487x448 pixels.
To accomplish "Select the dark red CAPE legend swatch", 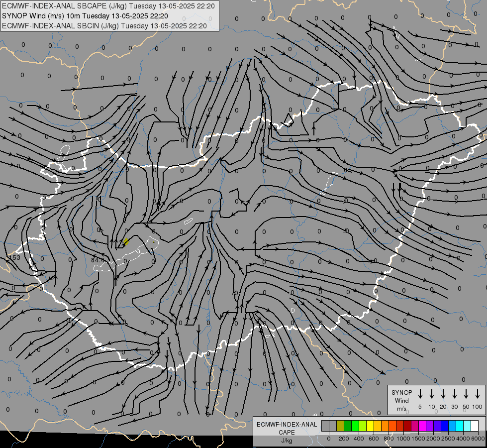I will [407, 426].
